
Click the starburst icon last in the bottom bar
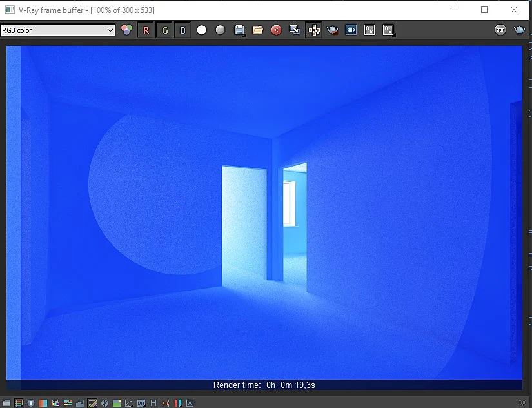click(190, 403)
